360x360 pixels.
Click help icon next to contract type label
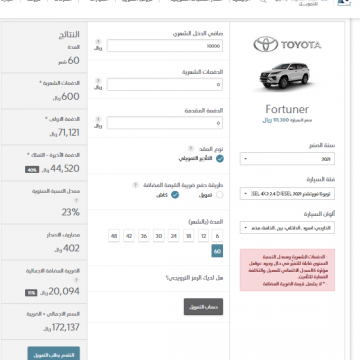point(190,149)
